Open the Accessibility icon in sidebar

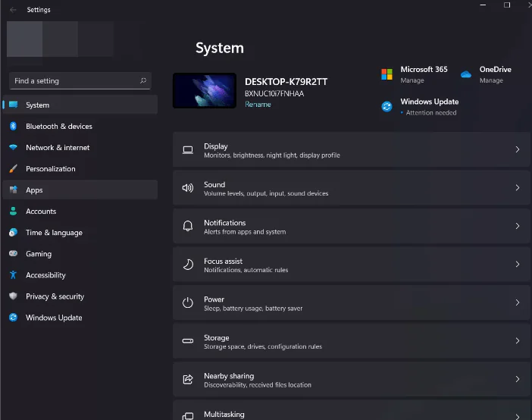[13, 275]
